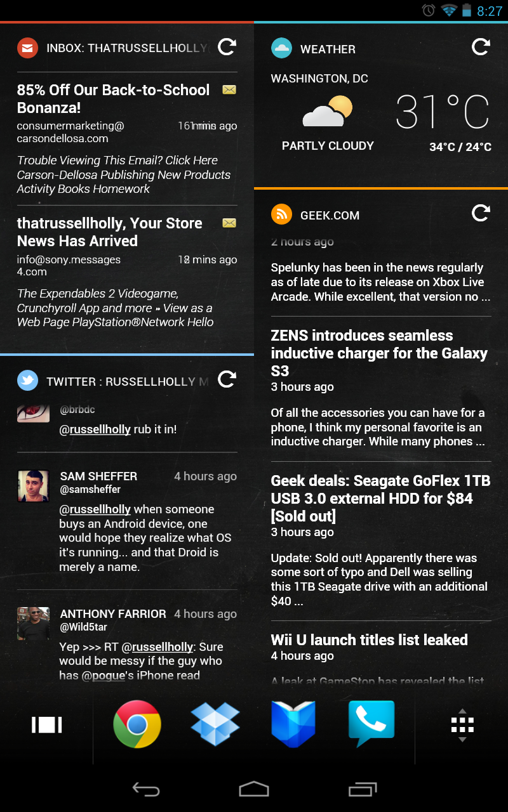
Task: Tap the widget panel switcher icon
Action: coord(47,725)
